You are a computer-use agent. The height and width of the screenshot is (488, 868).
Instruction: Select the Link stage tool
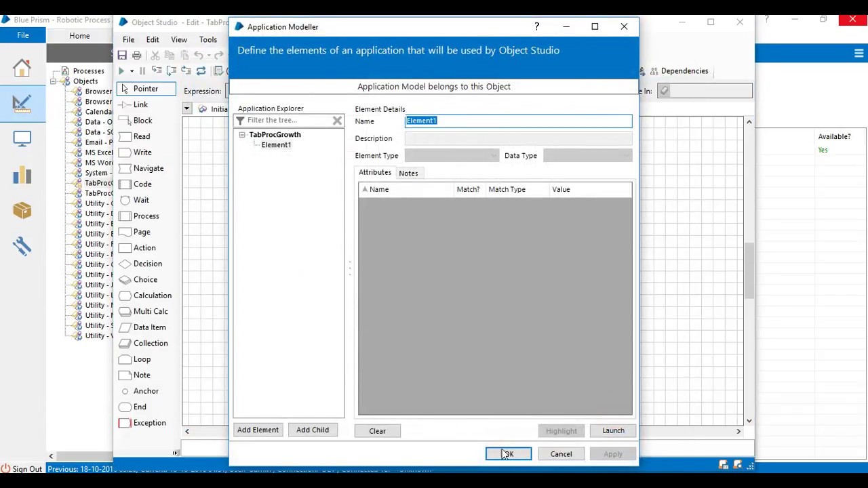tap(140, 104)
